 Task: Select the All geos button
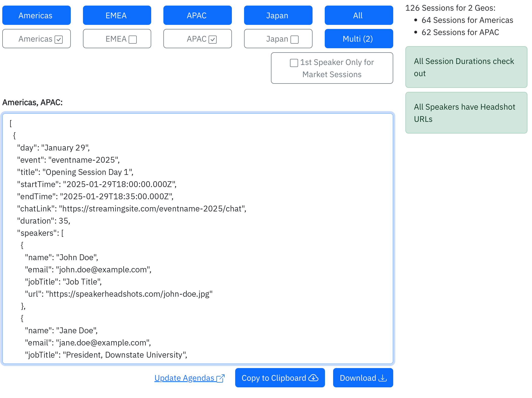(x=359, y=15)
